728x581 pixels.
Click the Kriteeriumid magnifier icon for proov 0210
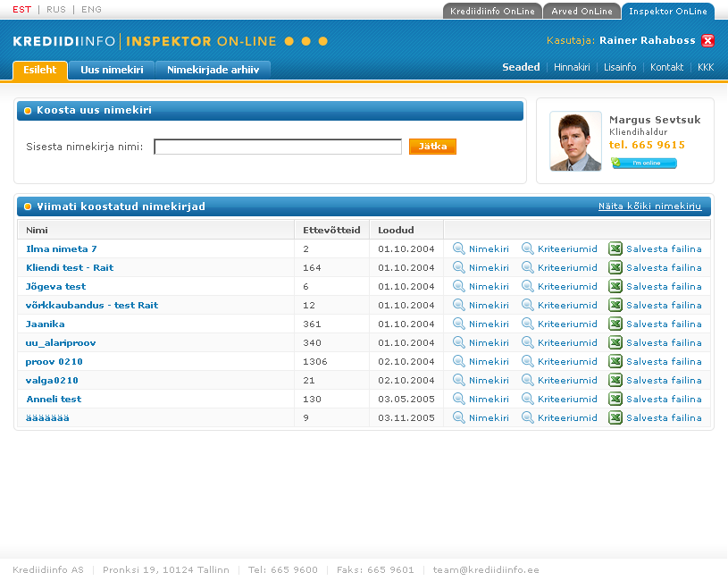tap(527, 361)
